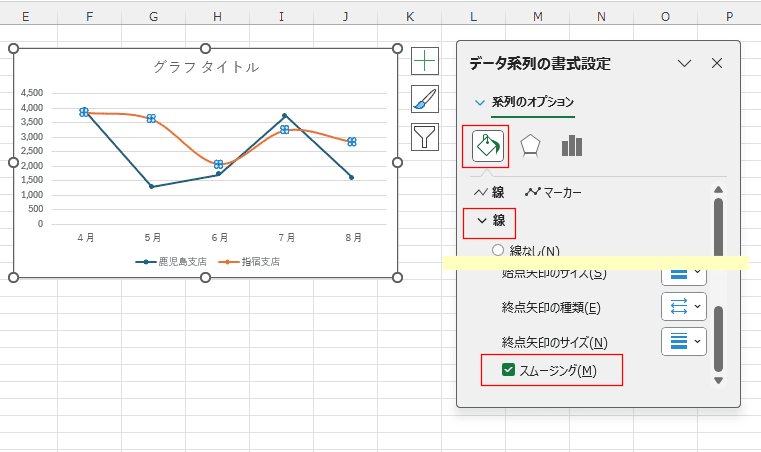Click the pane scrollbar down arrow

tap(717, 380)
